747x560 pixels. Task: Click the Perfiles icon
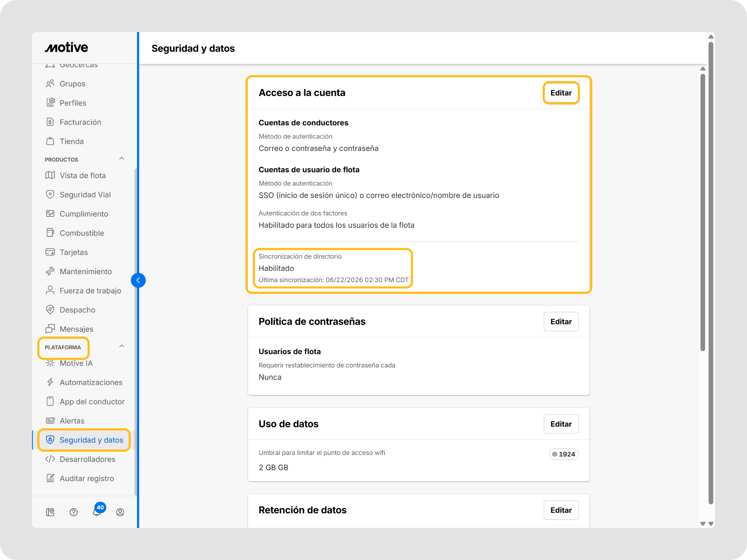coord(50,103)
